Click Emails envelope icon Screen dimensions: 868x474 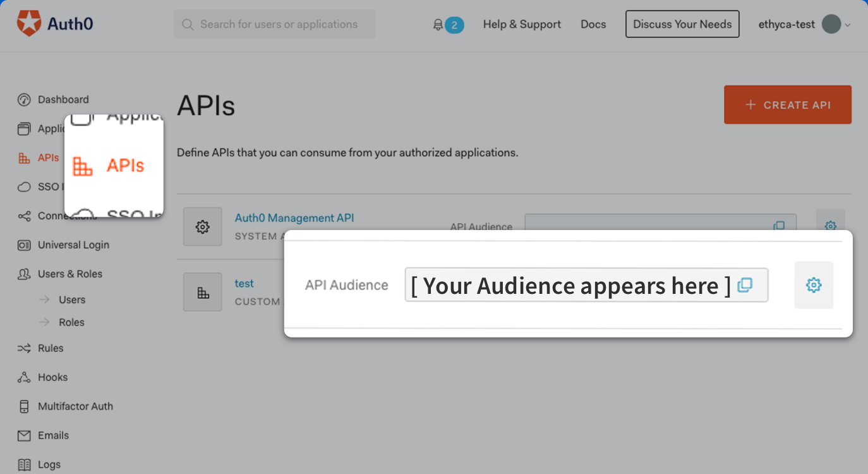point(24,435)
